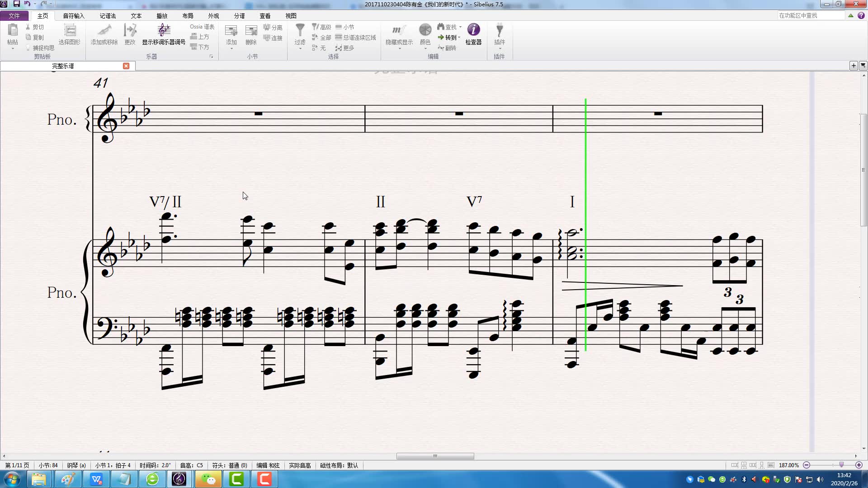Click the Paste (粘贴) clipboard icon

[x=13, y=31]
